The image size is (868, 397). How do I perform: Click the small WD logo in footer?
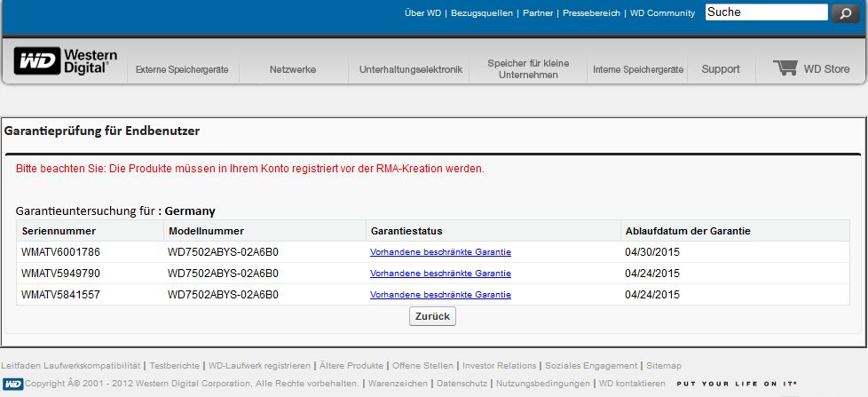click(12, 383)
